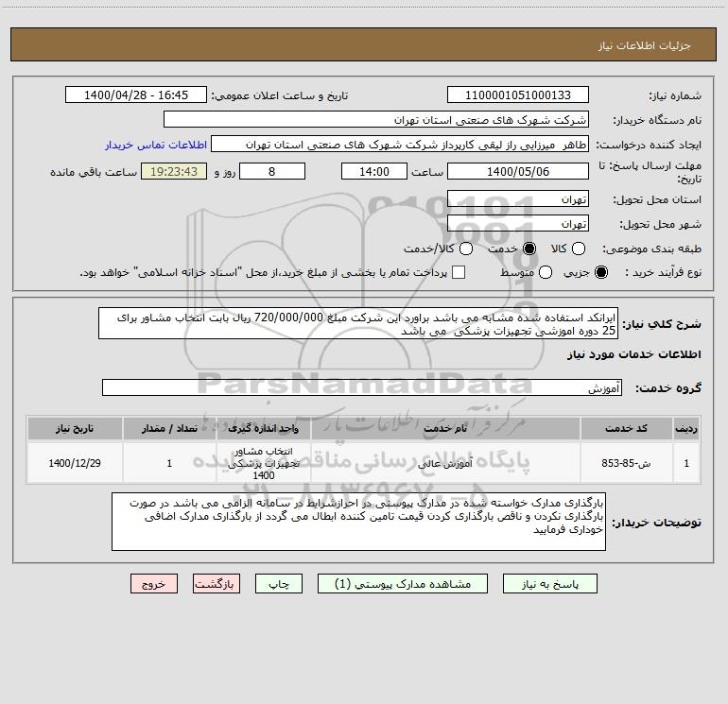Click the تعداد / مقدار column header
The image size is (728, 704).
[x=169, y=428]
